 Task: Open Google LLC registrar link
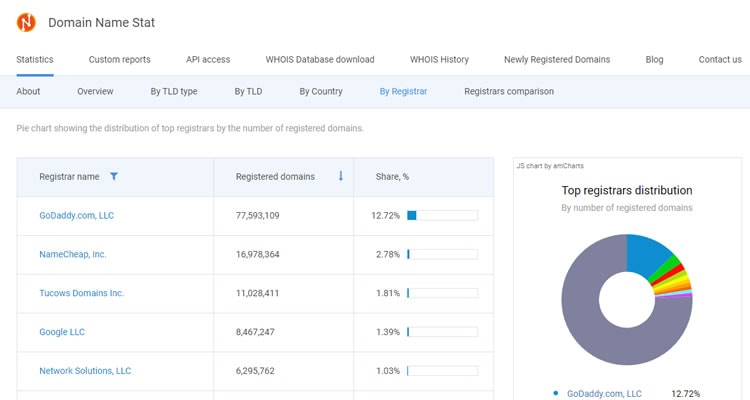[x=62, y=332]
